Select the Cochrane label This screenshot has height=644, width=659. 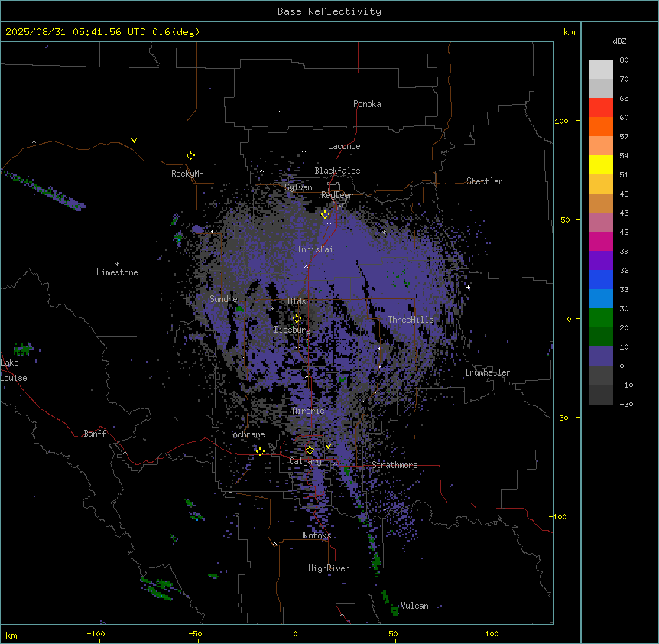pos(246,434)
